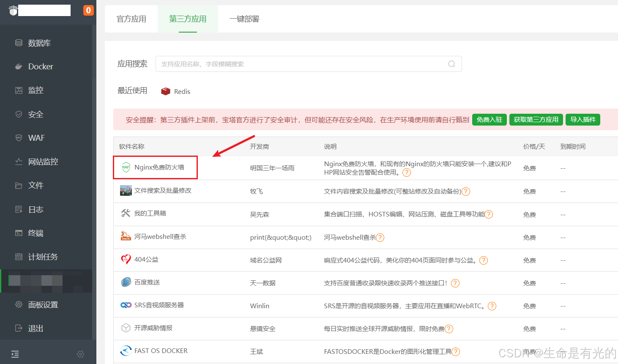Open the 河马webshell查杀 plugin link

coord(160,236)
